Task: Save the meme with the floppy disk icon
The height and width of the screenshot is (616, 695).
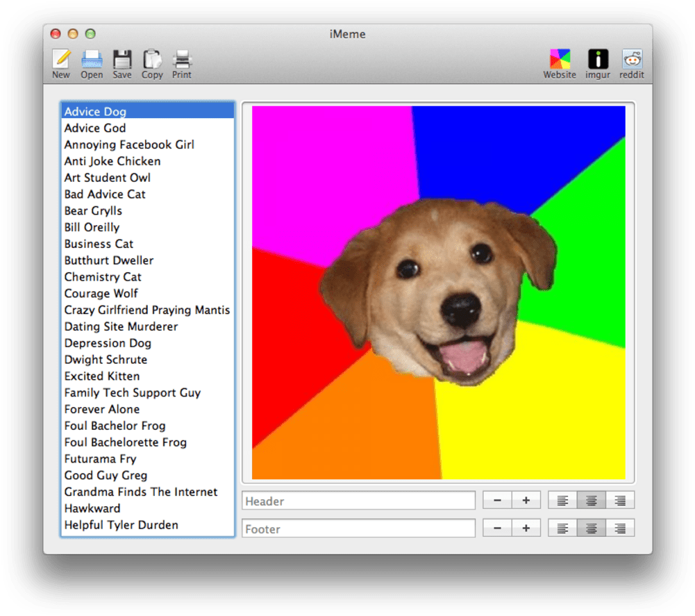Action: [122, 59]
